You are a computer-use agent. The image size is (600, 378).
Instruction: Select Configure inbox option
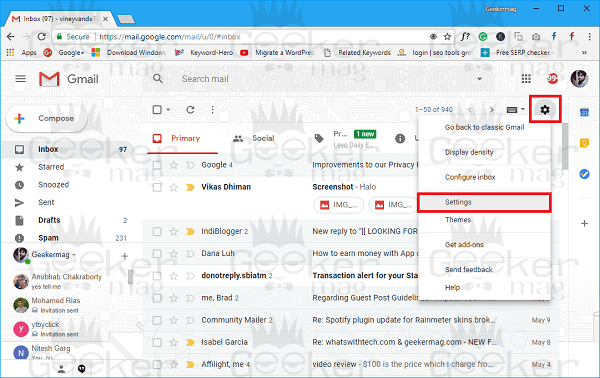[x=470, y=177]
